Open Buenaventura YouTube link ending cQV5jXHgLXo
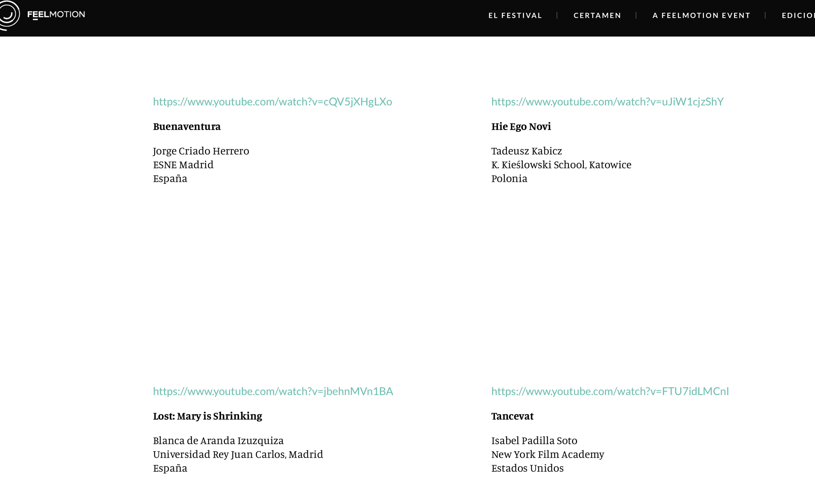Viewport: 815px width, 504px height. [x=272, y=102]
